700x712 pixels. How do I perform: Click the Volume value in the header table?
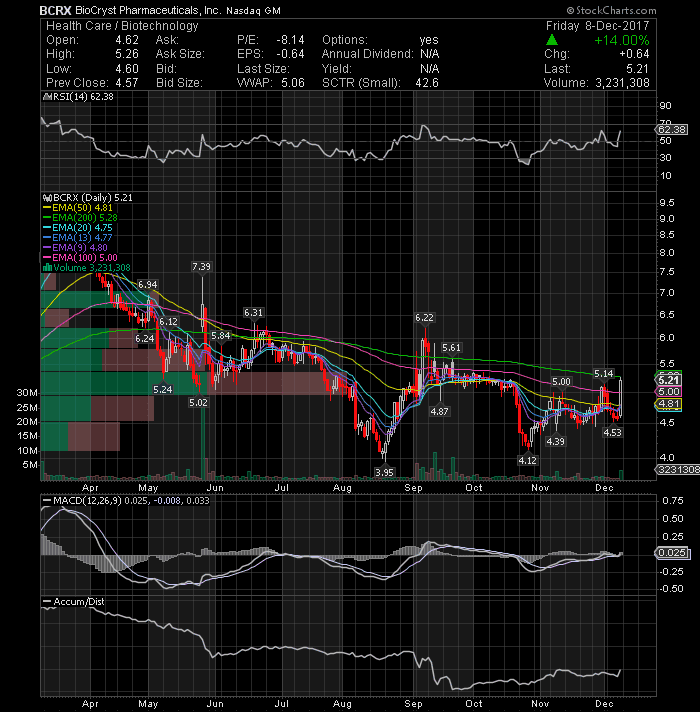[x=622, y=83]
